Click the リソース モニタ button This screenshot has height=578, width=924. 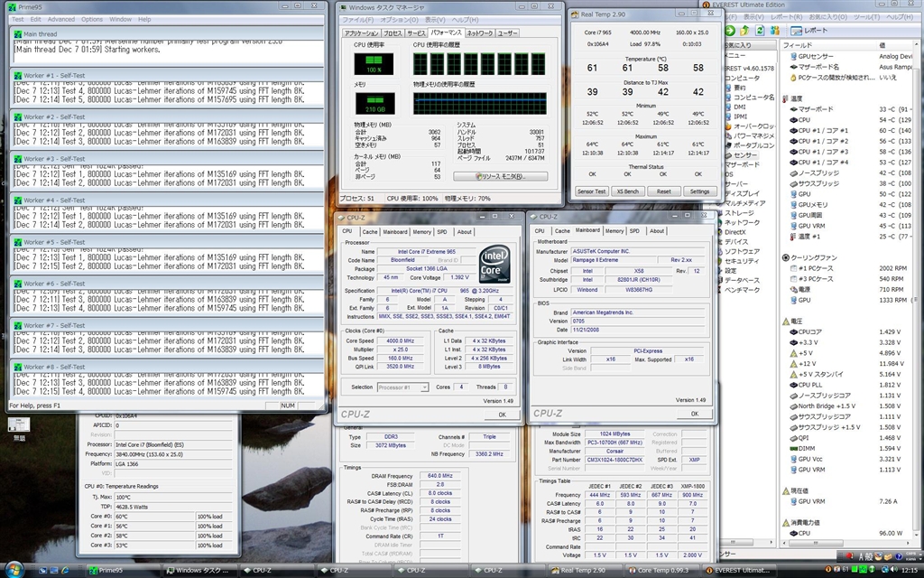click(502, 176)
